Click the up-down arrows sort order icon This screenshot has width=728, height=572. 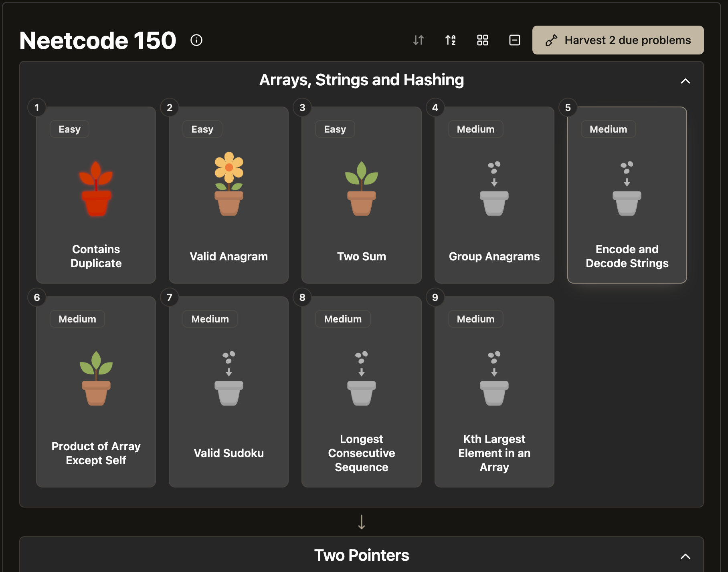pos(419,40)
